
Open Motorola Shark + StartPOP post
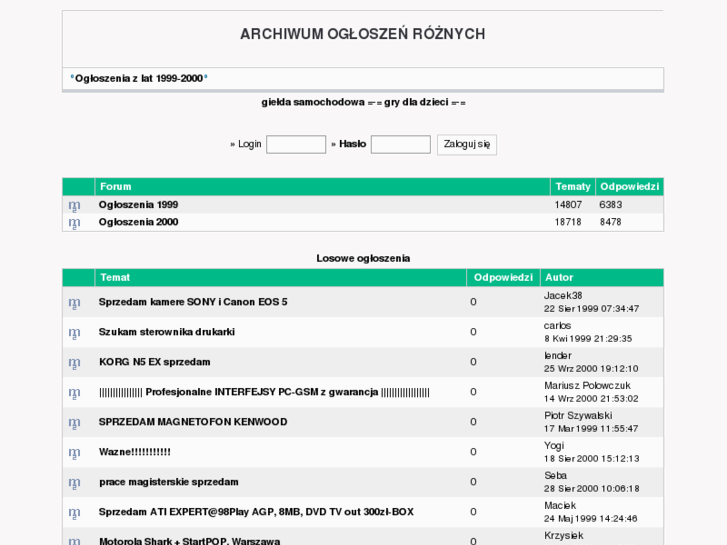pyautogui.click(x=189, y=541)
